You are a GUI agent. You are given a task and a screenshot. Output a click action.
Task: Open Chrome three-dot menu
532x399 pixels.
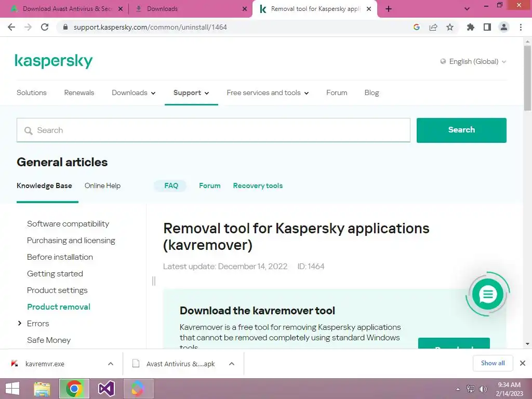tap(521, 27)
